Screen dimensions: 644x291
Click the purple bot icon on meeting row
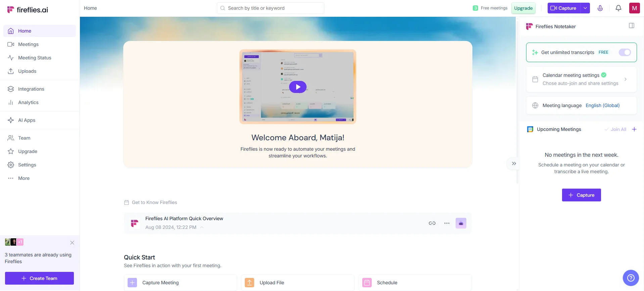461,223
